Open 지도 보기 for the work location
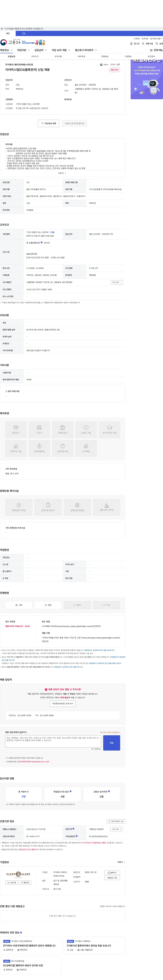 click(x=117, y=282)
